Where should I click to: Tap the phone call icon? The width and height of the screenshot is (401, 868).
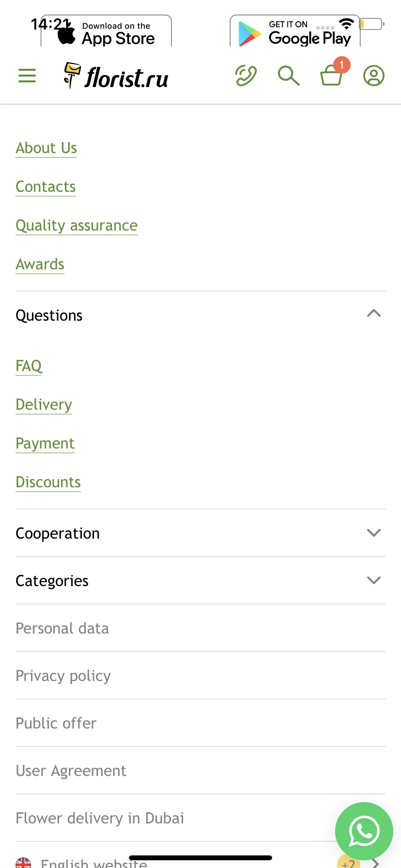(x=246, y=76)
